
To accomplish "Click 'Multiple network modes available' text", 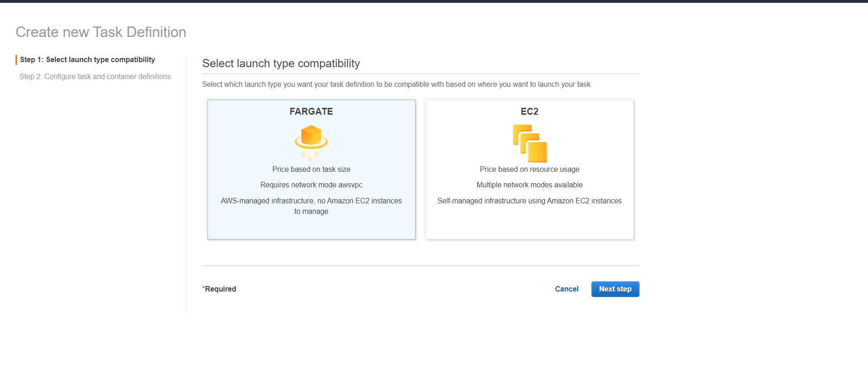I will click(x=529, y=185).
